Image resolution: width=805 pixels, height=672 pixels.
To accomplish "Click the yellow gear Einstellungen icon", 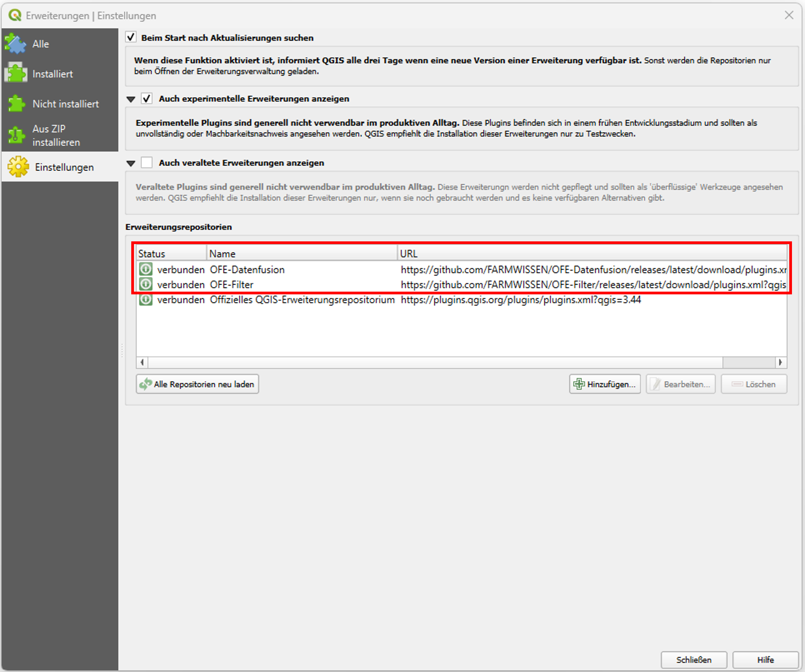I will 18,167.
